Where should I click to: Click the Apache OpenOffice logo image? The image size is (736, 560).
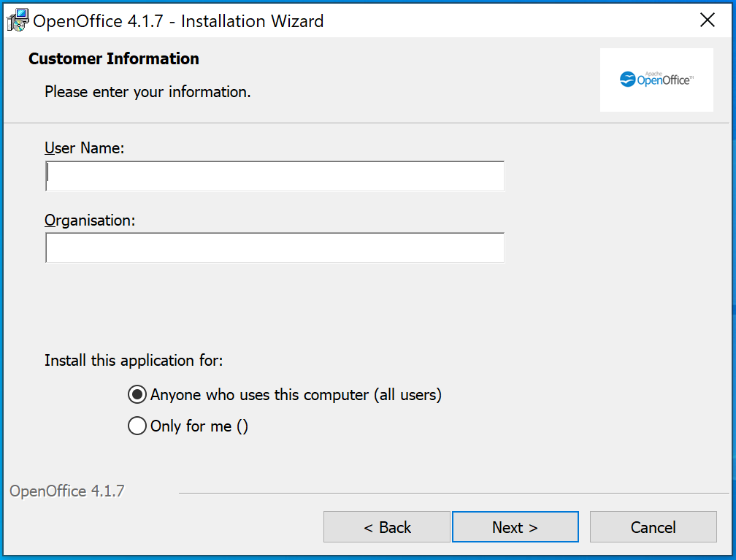point(656,80)
